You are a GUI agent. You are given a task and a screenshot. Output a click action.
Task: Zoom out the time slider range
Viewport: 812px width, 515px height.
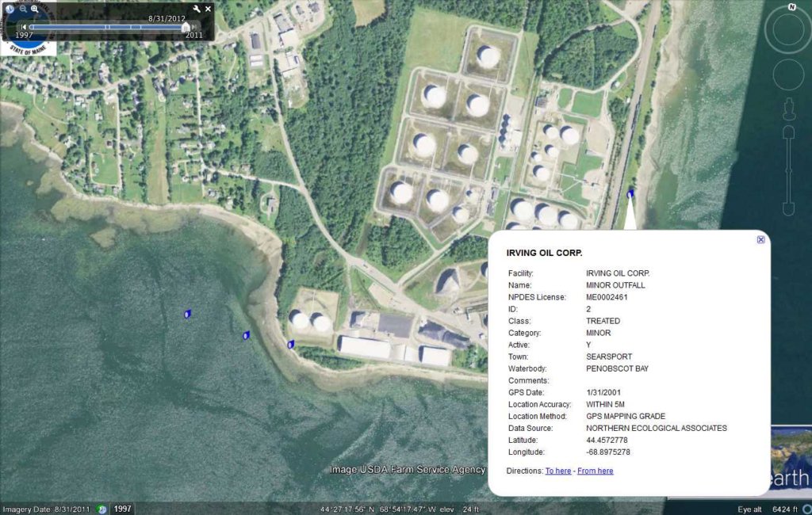coord(23,9)
